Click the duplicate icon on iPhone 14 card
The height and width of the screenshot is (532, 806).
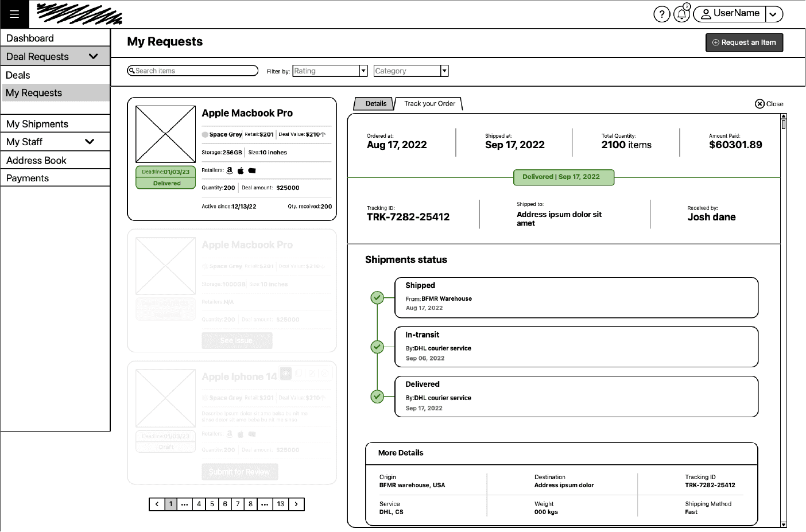pos(299,373)
